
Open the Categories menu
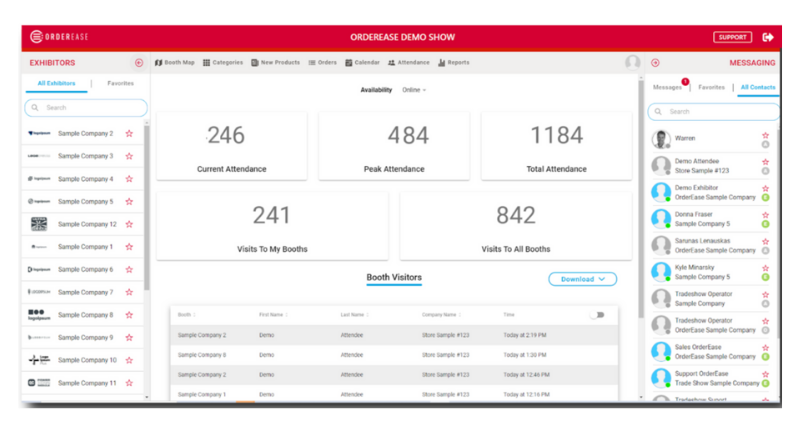click(x=223, y=62)
